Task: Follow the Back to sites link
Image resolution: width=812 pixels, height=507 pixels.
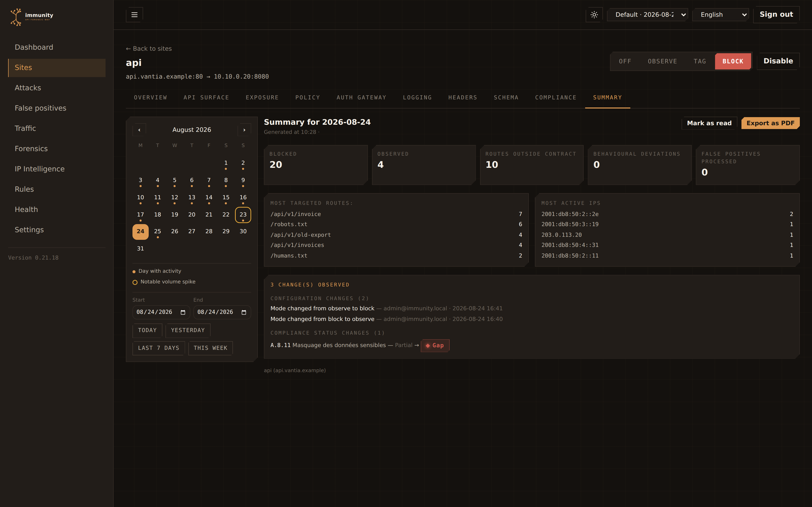Action: click(x=149, y=49)
